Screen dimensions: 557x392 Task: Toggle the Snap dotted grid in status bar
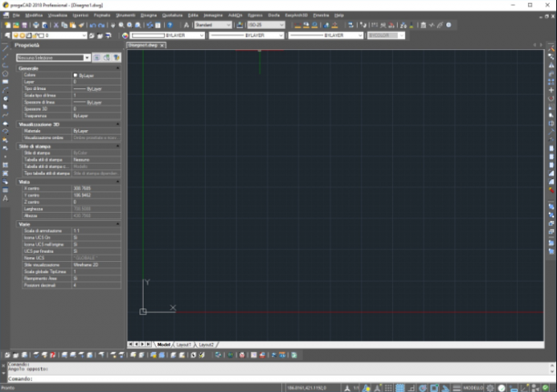coord(389,388)
